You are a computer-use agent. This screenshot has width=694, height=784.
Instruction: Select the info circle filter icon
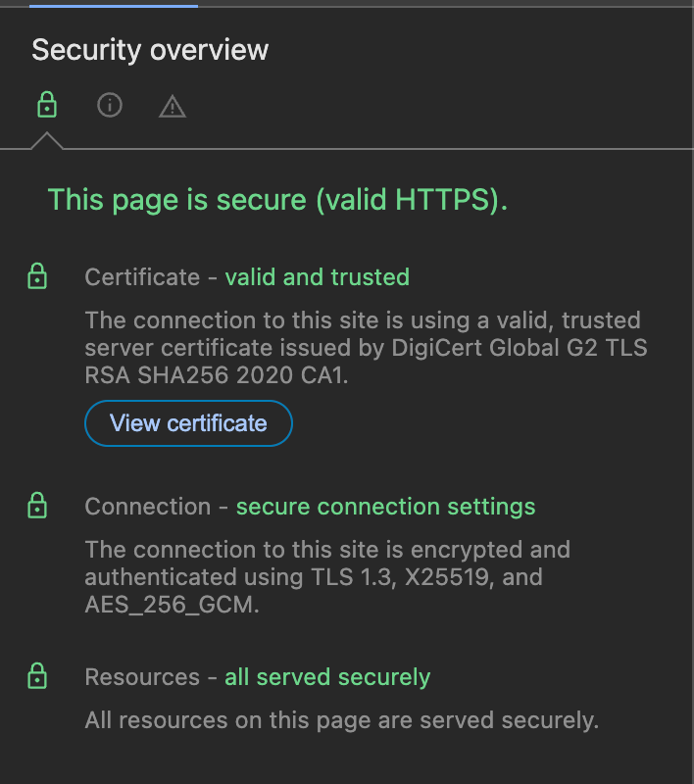[x=110, y=105]
